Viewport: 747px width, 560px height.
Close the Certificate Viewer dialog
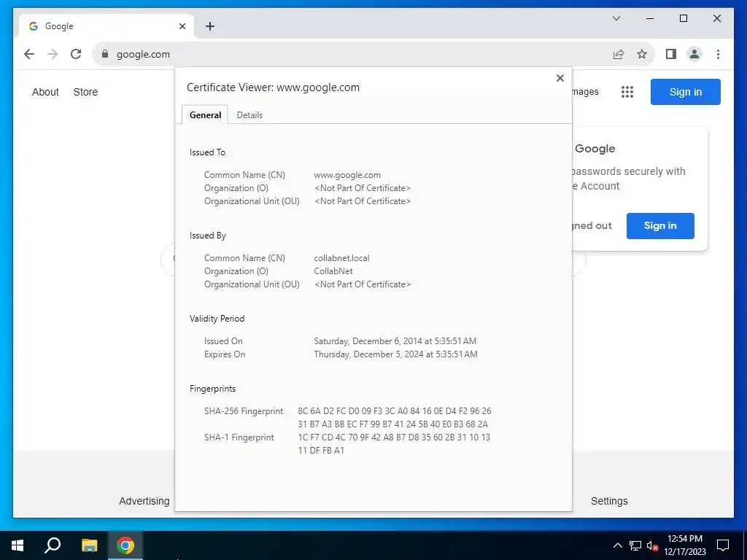[560, 78]
